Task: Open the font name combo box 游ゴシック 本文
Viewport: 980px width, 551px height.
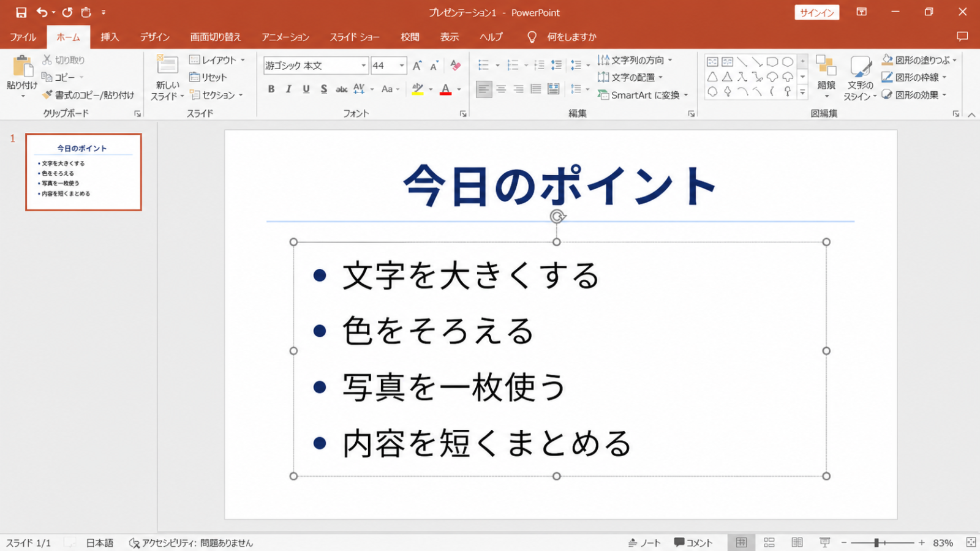Action: (x=316, y=66)
